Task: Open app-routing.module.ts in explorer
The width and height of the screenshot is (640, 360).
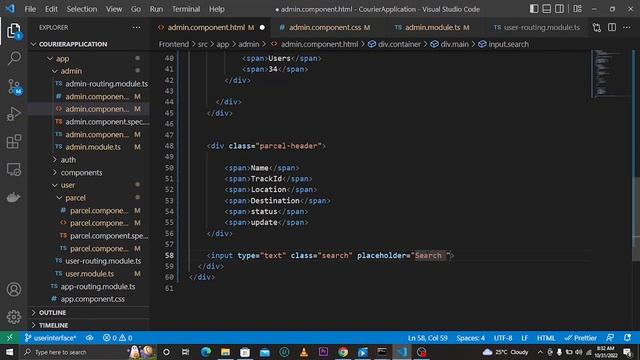Action: click(89, 286)
